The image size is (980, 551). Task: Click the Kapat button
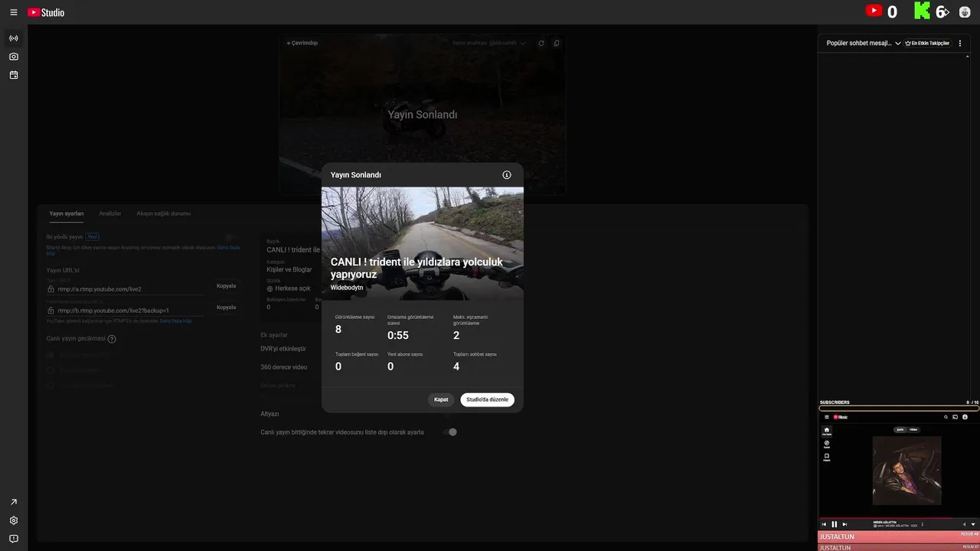[441, 399]
